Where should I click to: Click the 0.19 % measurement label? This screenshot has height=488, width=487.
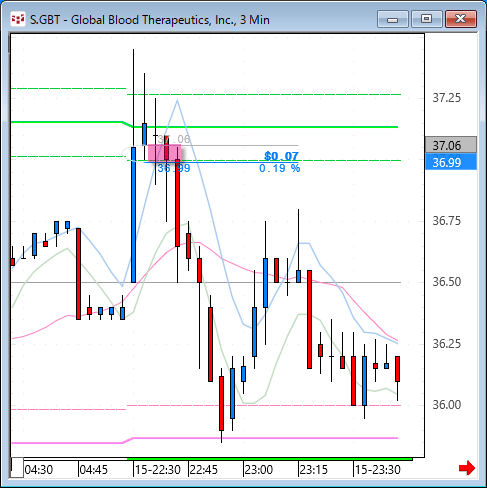[280, 168]
